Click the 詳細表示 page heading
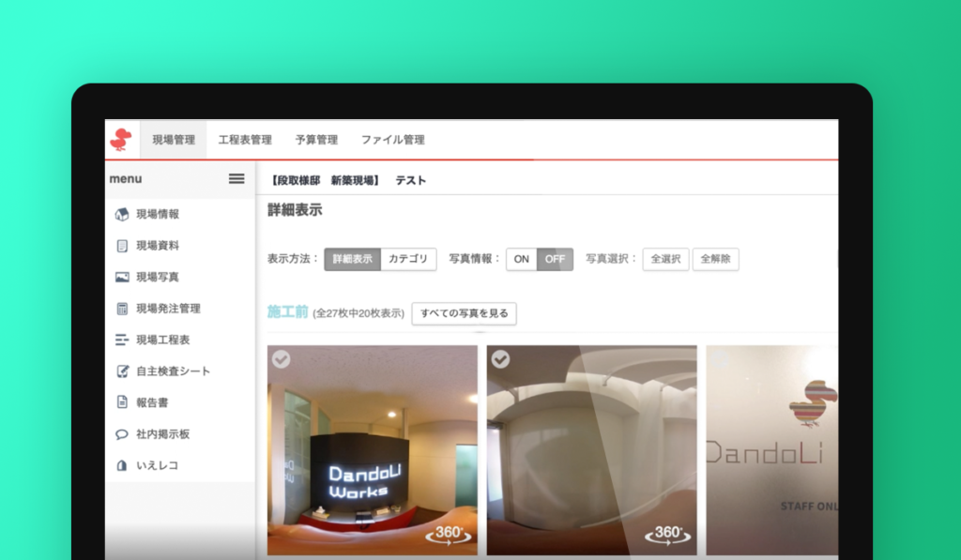This screenshot has height=560, width=961. (295, 210)
